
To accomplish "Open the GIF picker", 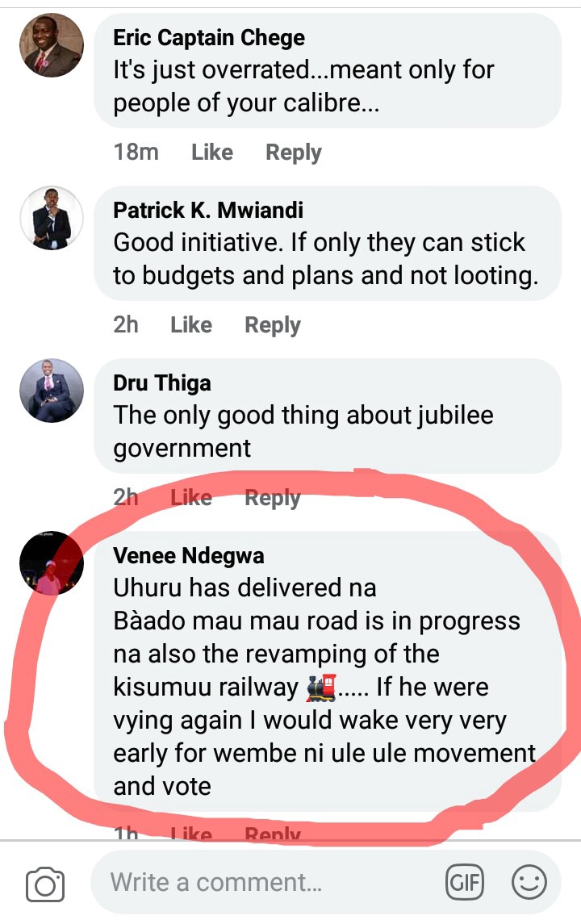I will click(464, 883).
